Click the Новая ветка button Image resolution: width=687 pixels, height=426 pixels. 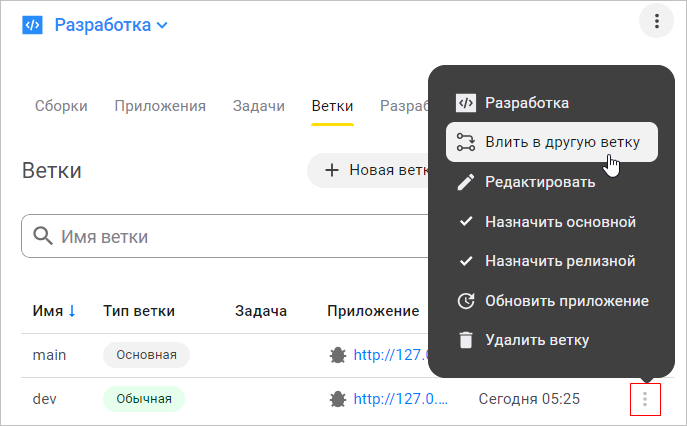pyautogui.click(x=368, y=170)
